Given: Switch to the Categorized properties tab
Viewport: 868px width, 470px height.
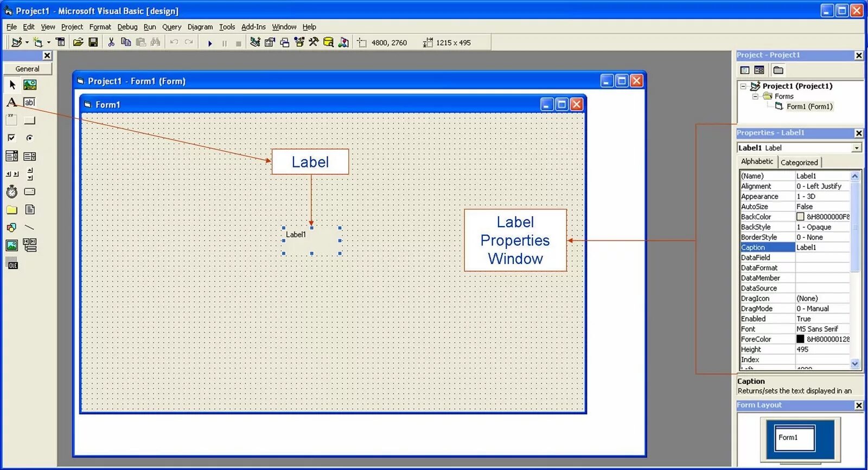Looking at the screenshot, I should (799, 162).
